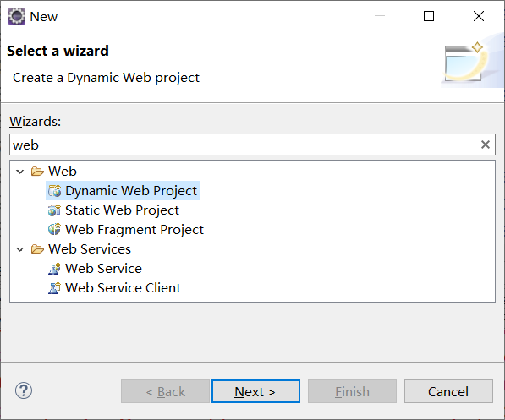Select Static Web Project
This screenshot has height=420, width=505.
point(122,210)
